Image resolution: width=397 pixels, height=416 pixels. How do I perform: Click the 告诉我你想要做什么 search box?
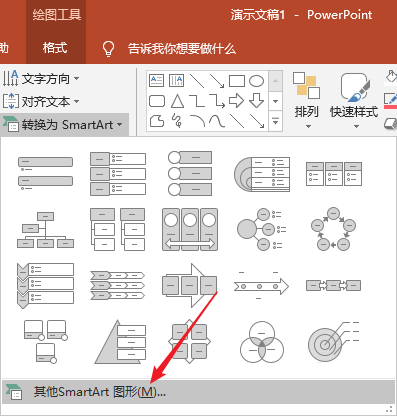tap(182, 49)
